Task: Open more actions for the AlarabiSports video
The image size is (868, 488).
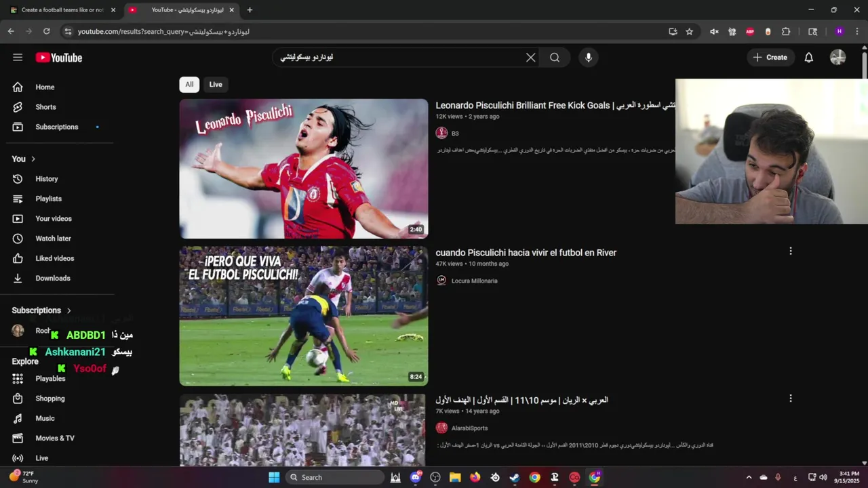Action: click(x=790, y=399)
